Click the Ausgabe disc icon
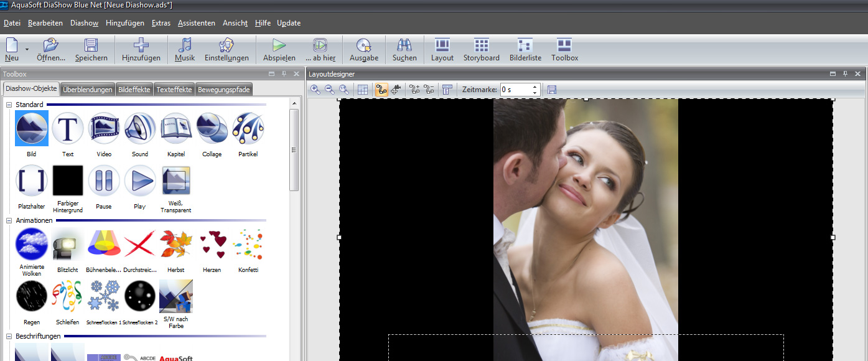The image size is (868, 361). tap(363, 45)
